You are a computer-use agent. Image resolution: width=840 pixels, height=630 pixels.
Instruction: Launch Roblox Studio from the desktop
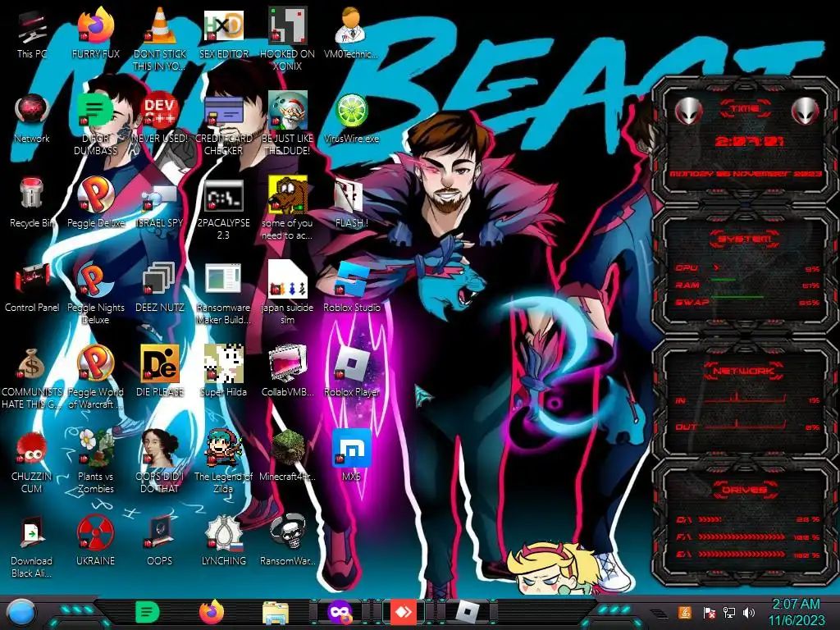[x=351, y=280]
